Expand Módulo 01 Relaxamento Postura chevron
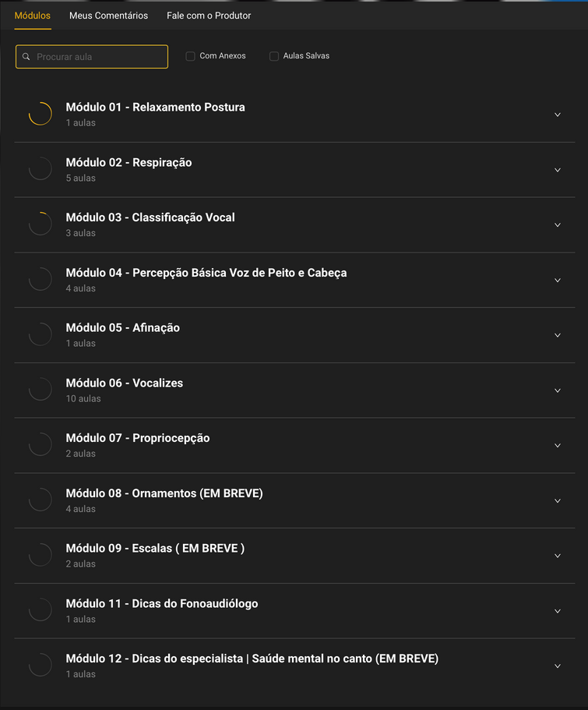Viewport: 588px width, 710px height. point(558,115)
